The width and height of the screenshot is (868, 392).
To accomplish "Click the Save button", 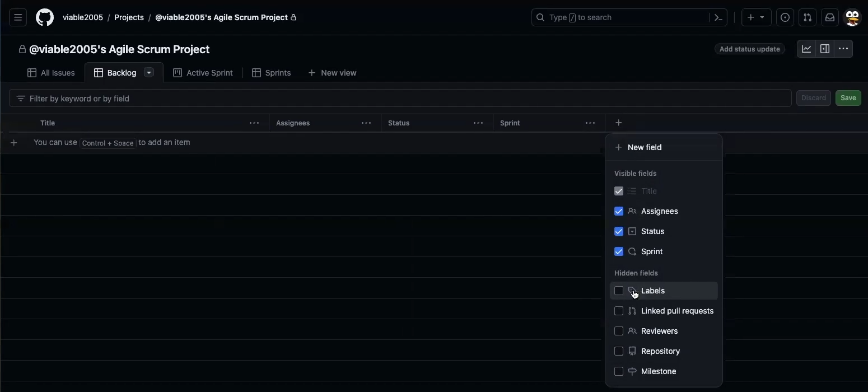I will click(848, 98).
